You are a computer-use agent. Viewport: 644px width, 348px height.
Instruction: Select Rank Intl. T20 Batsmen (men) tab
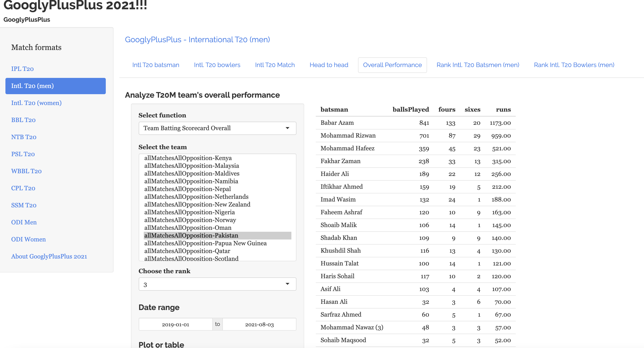pos(478,65)
